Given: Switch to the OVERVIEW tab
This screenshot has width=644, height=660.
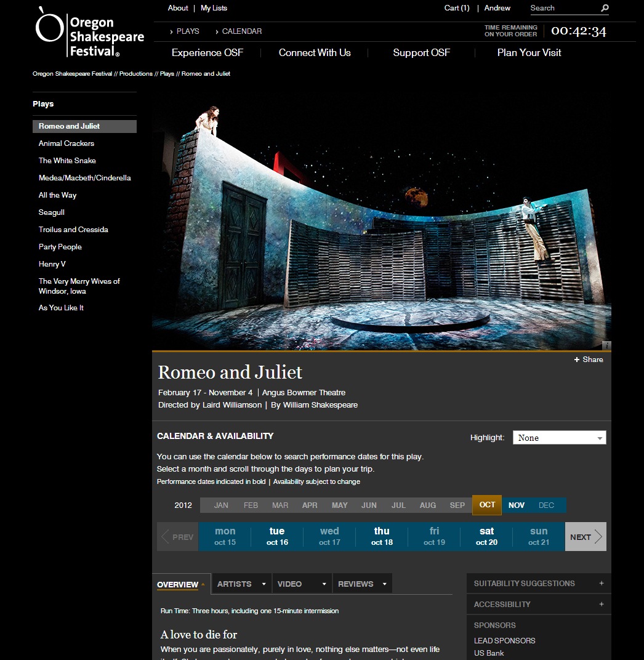Looking at the screenshot, I should pos(182,584).
